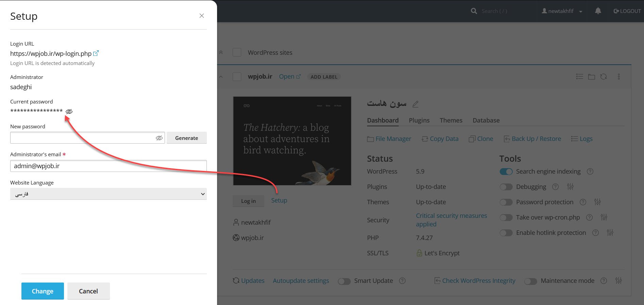The width and height of the screenshot is (644, 305).
Task: Edit the site title pencil icon
Action: (x=415, y=104)
